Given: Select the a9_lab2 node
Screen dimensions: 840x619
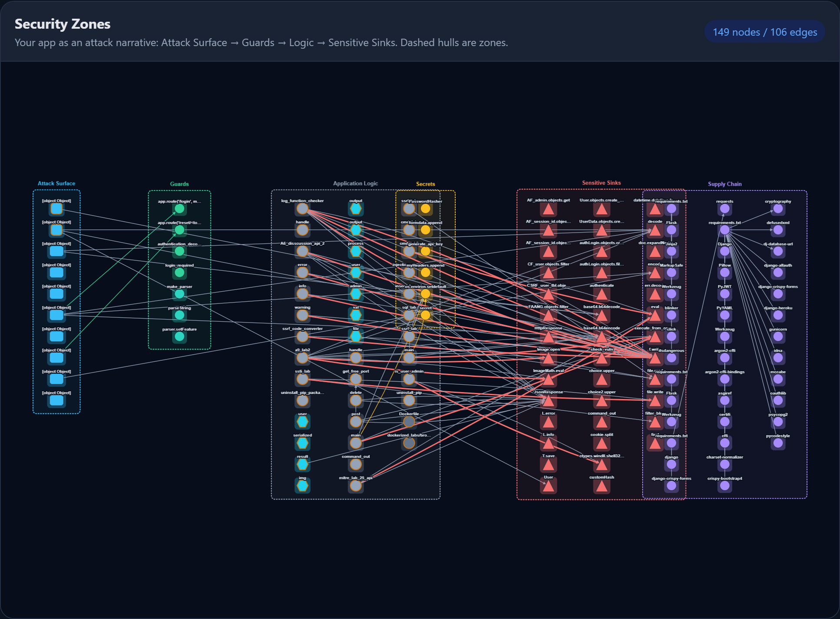Looking at the screenshot, I should 303,358.
